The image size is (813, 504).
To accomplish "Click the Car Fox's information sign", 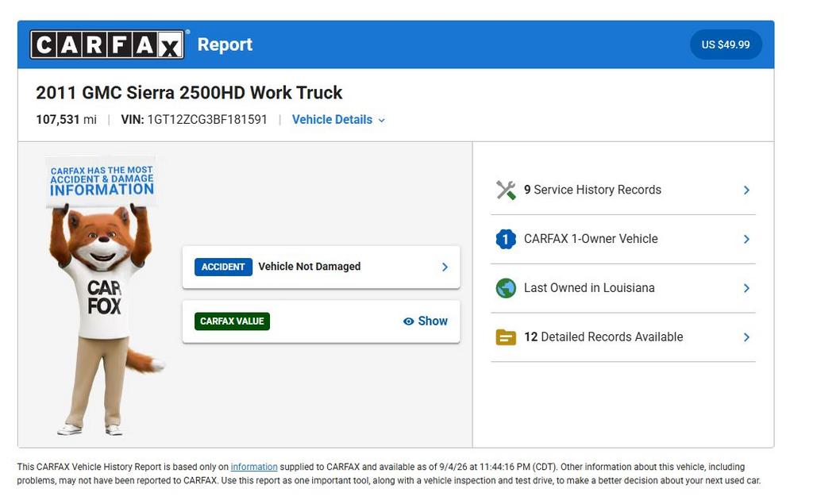I will (x=102, y=181).
